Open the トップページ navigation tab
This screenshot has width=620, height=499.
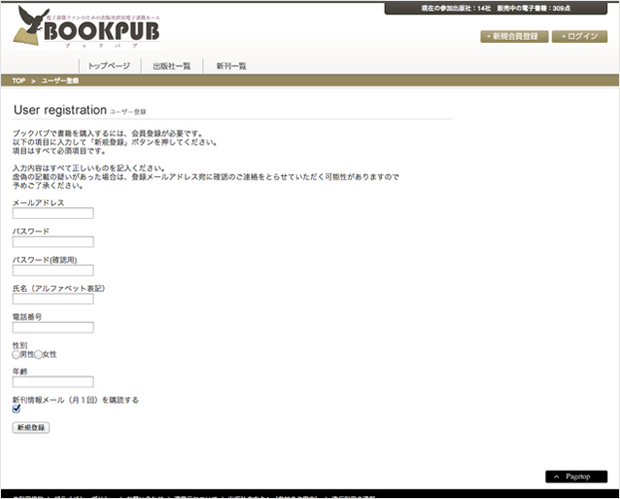click(108, 65)
